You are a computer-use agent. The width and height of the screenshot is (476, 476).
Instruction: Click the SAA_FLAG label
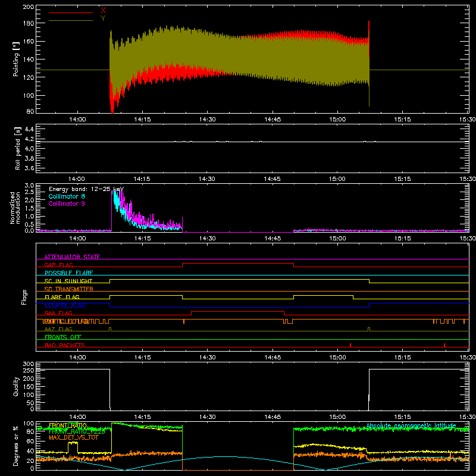coord(58,313)
